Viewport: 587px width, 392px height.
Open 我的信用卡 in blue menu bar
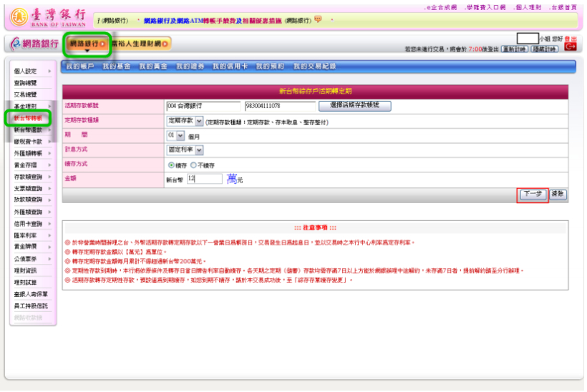click(x=230, y=67)
